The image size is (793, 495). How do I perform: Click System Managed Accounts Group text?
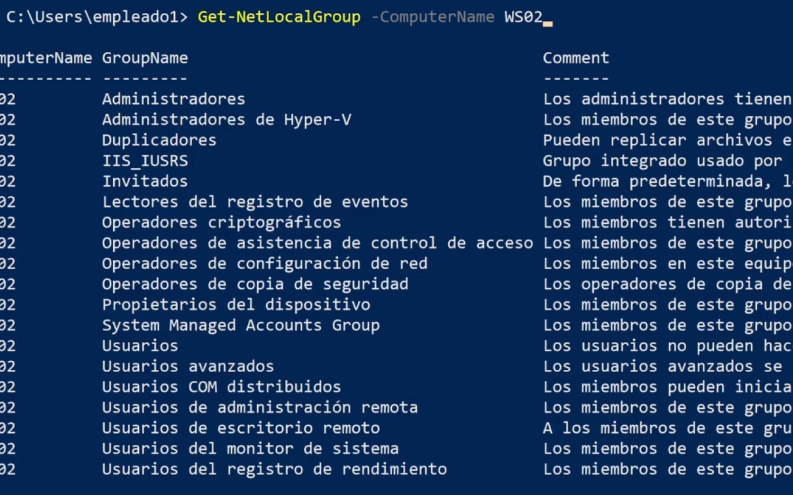tap(241, 325)
